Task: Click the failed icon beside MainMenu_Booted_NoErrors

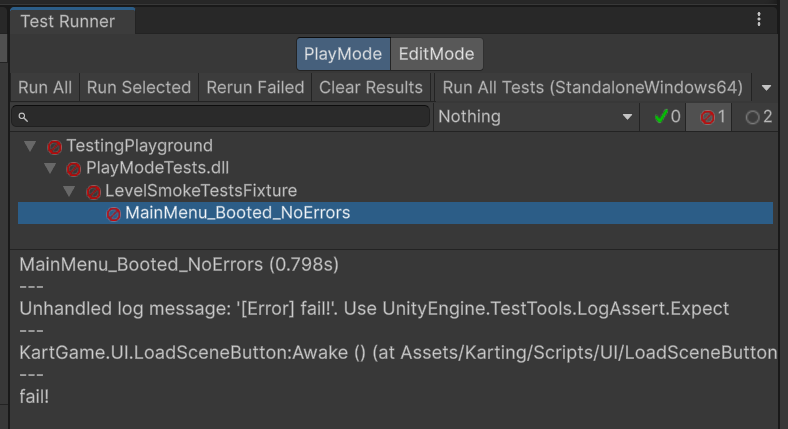Action: (x=114, y=214)
